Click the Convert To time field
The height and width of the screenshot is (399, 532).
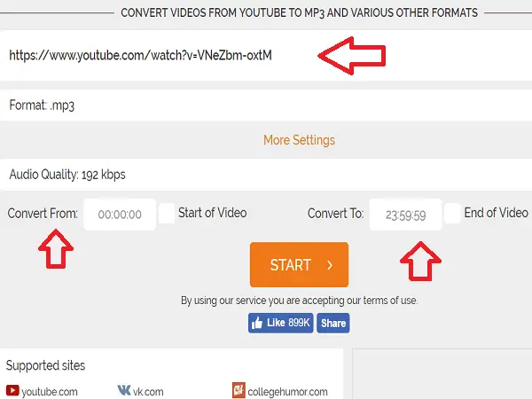click(405, 215)
